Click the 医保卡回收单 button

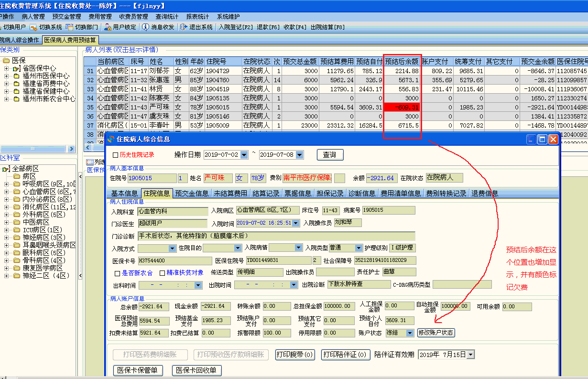click(x=196, y=370)
